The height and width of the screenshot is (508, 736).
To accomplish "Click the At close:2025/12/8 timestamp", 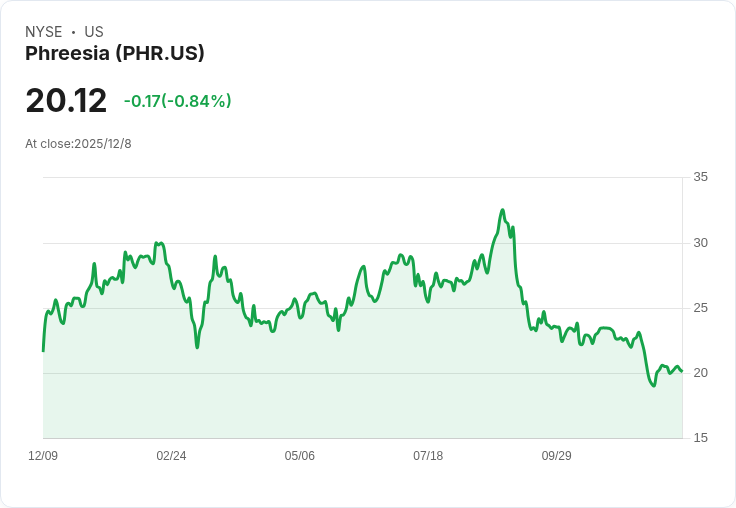I will pyautogui.click(x=78, y=144).
